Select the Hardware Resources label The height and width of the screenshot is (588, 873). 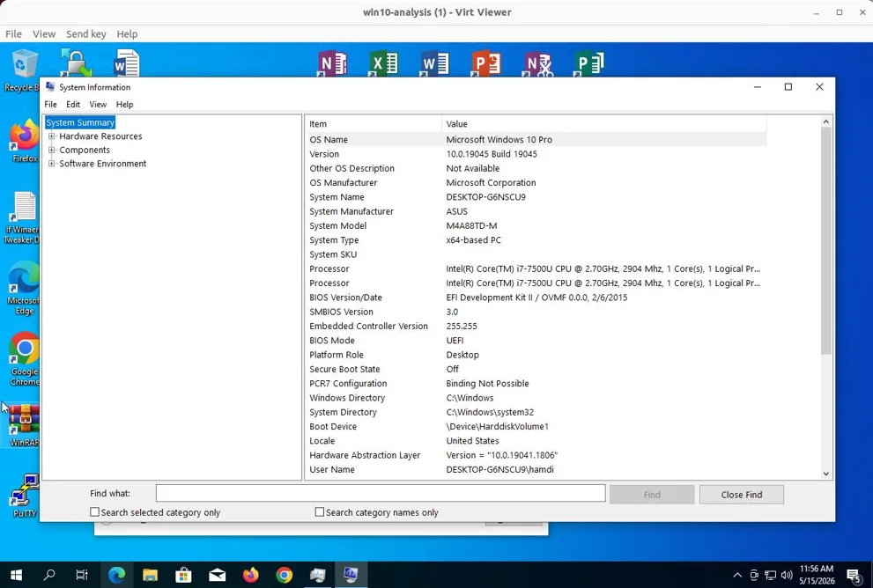tap(100, 136)
